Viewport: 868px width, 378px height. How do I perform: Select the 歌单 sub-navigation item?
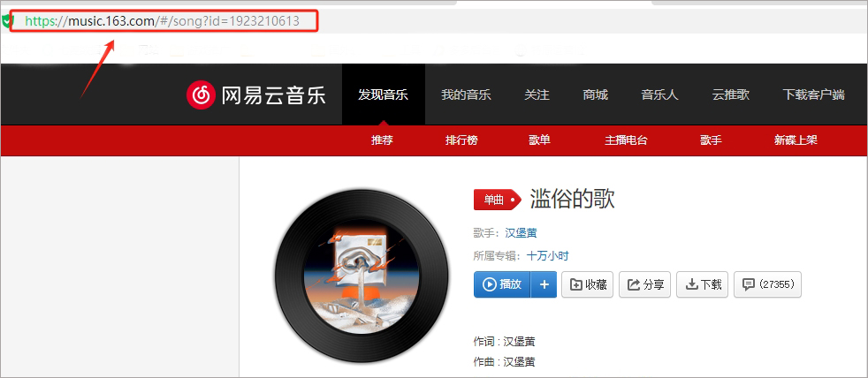[x=540, y=140]
